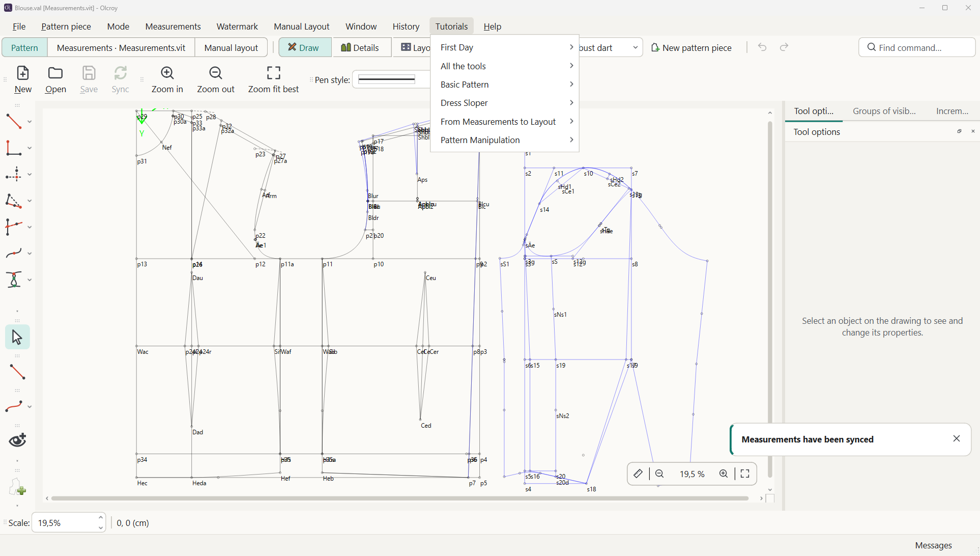The height and width of the screenshot is (556, 980).
Task: Select the triangle/angle tool
Action: click(14, 201)
